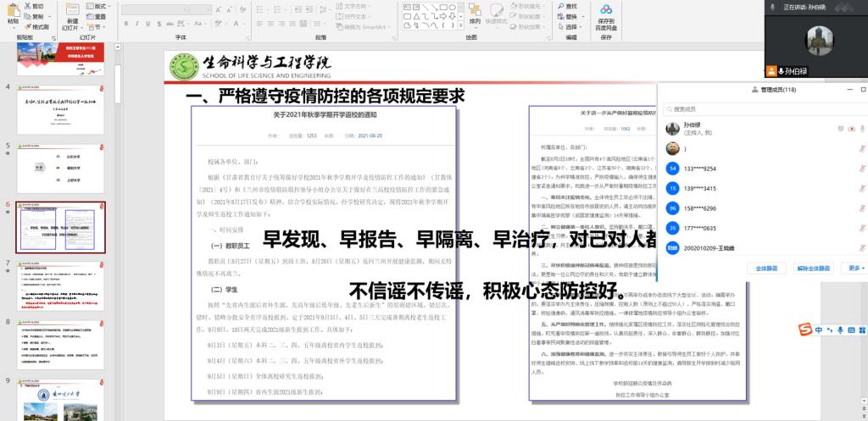Click the 全体静音 mute all button
The image size is (868, 421).
[767, 269]
